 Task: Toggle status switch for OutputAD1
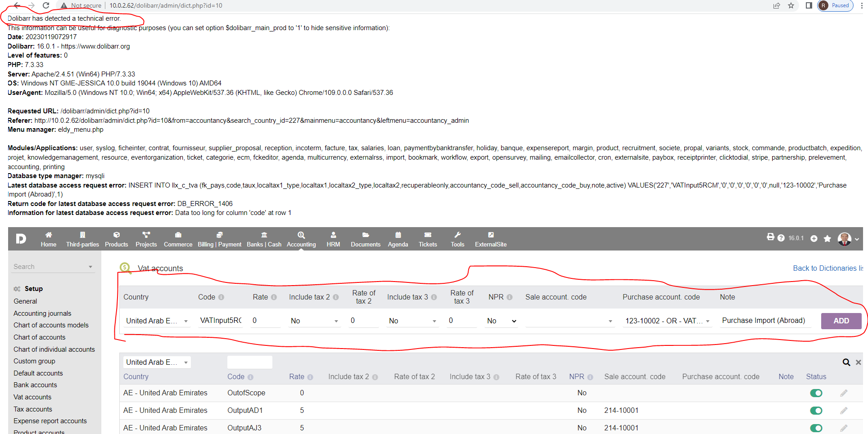click(x=816, y=411)
